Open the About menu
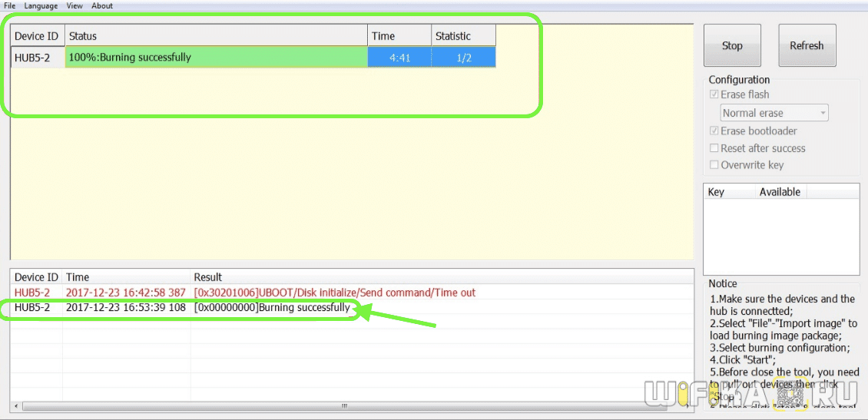Image resolution: width=868 pixels, height=420 pixels. [x=102, y=5]
